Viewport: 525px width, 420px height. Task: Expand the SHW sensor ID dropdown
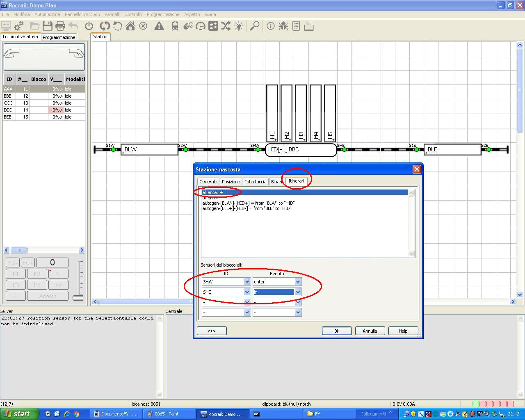247,282
